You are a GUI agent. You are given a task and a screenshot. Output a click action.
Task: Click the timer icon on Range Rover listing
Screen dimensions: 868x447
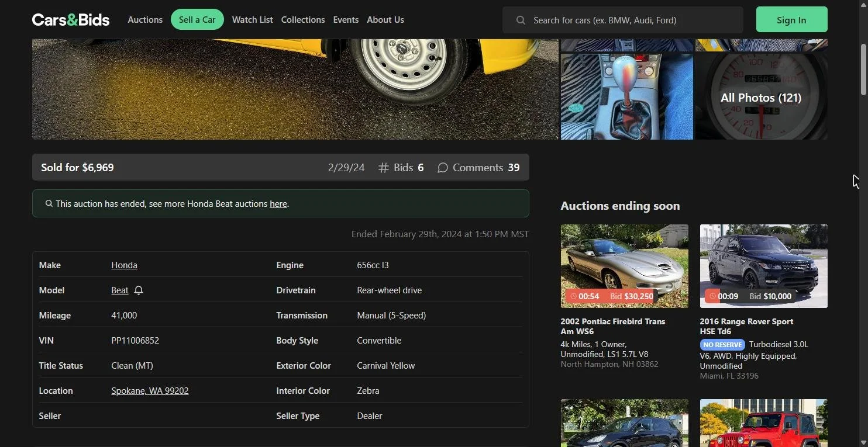(712, 296)
